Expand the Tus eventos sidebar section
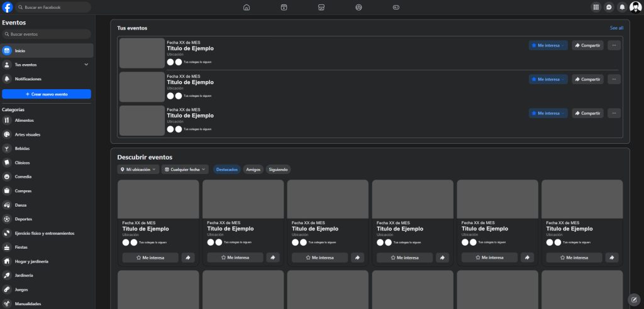This screenshot has width=644, height=309. click(x=86, y=65)
